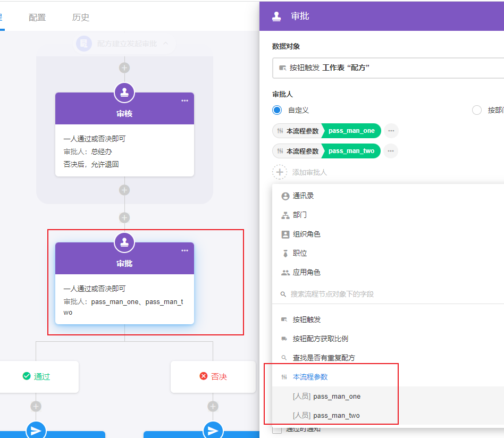The width and height of the screenshot is (504, 438).
Task: Add a node below the 否决 branch
Action: (x=213, y=407)
